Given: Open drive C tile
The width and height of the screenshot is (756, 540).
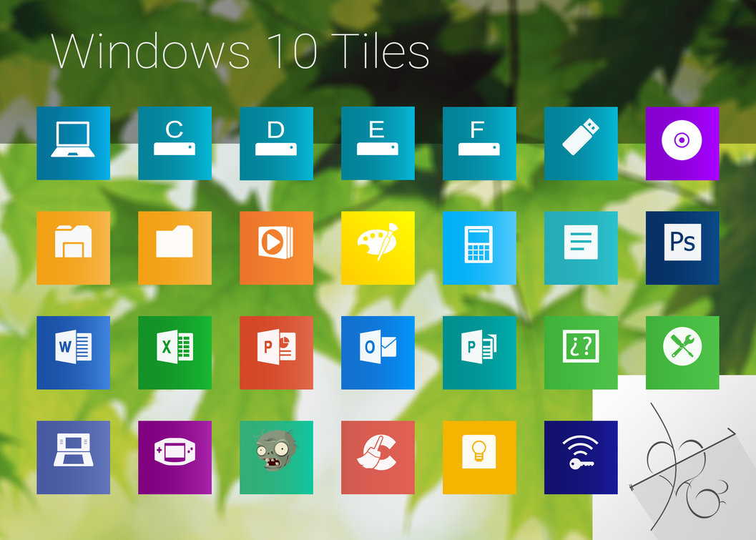Looking at the screenshot, I should (x=175, y=142).
